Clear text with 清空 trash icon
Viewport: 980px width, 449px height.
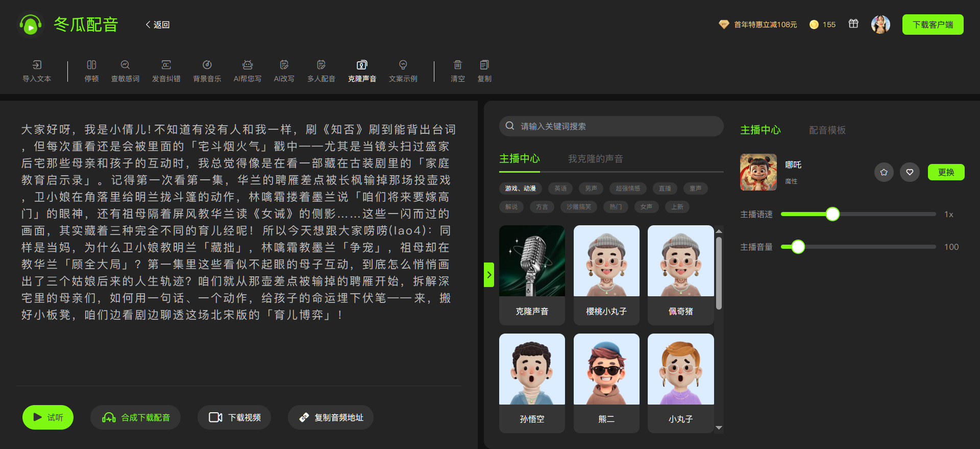click(x=458, y=71)
